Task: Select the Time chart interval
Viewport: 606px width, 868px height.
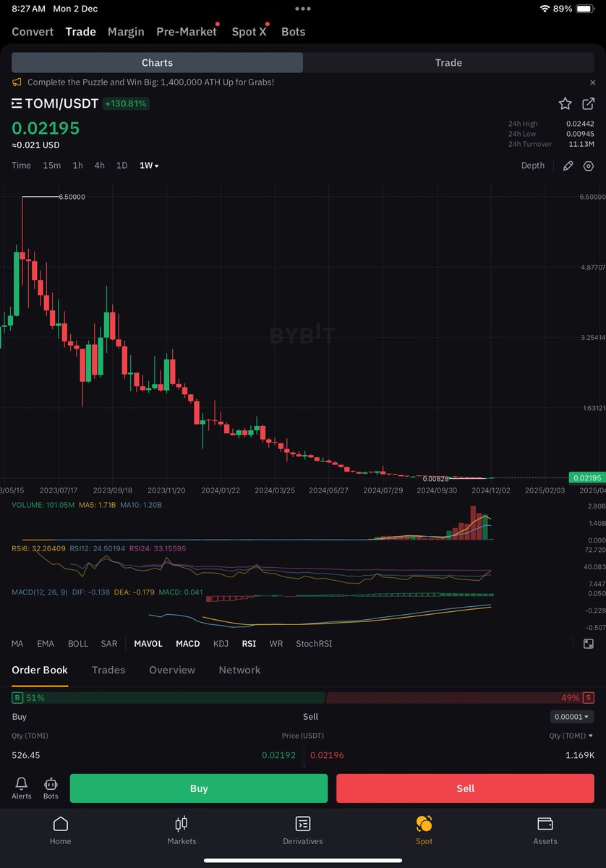Action: click(x=21, y=166)
